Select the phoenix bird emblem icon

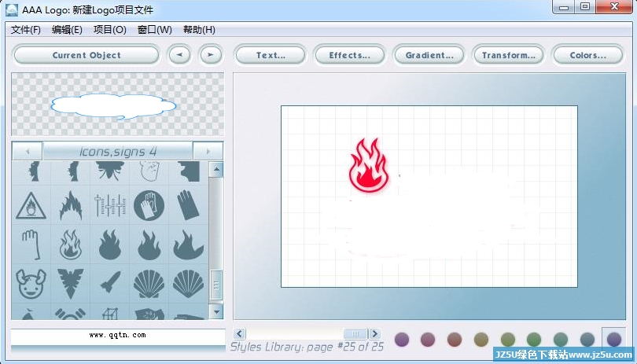click(70, 284)
